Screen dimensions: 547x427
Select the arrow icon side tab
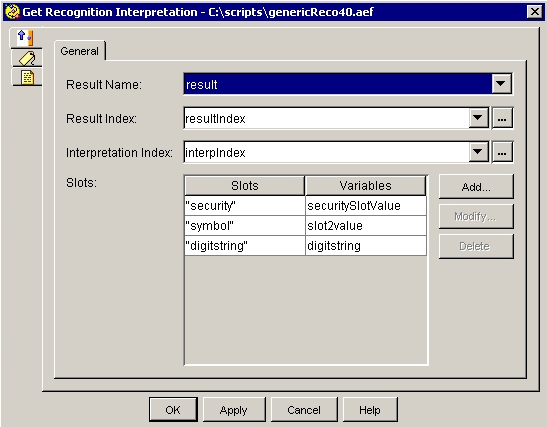click(26, 38)
